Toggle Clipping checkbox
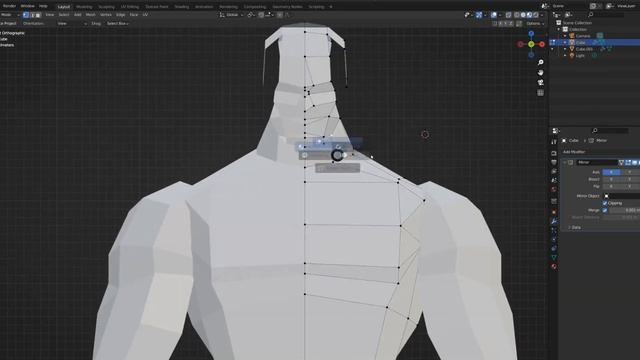This screenshot has height=360, width=640. (605, 203)
